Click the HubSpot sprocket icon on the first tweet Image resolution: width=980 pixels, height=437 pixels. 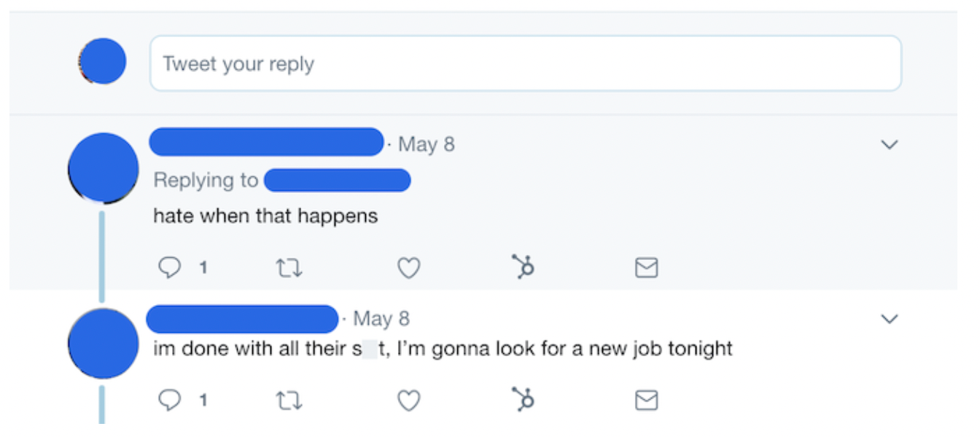coord(523,267)
